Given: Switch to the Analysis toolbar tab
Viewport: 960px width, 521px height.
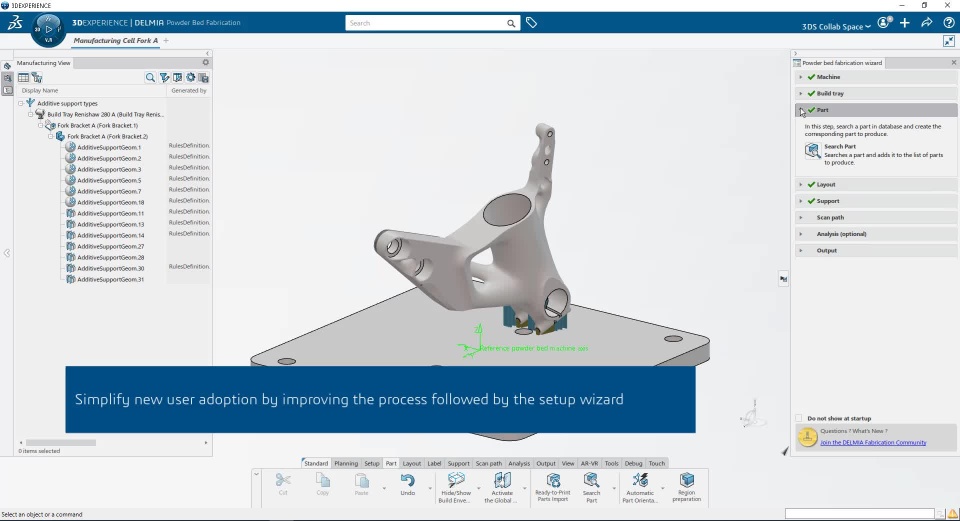Looking at the screenshot, I should click(519, 463).
